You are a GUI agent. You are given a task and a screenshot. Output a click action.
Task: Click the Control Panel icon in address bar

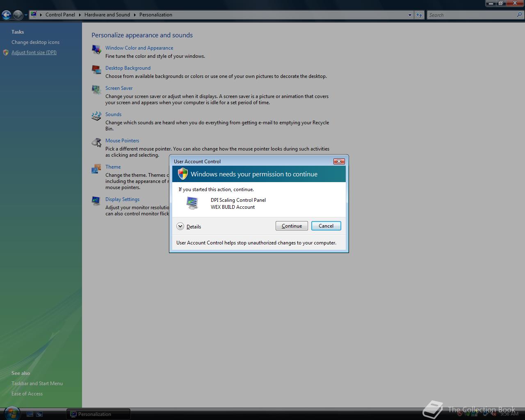(x=34, y=14)
